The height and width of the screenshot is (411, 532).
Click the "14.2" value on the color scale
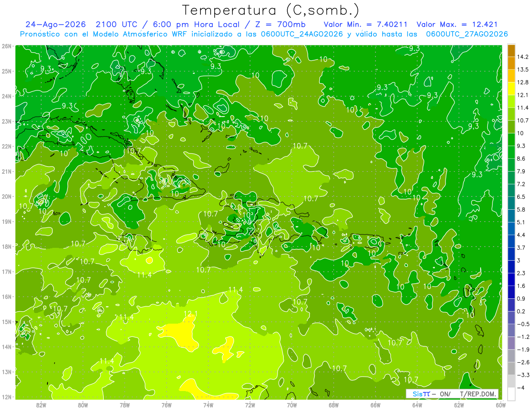click(x=522, y=57)
